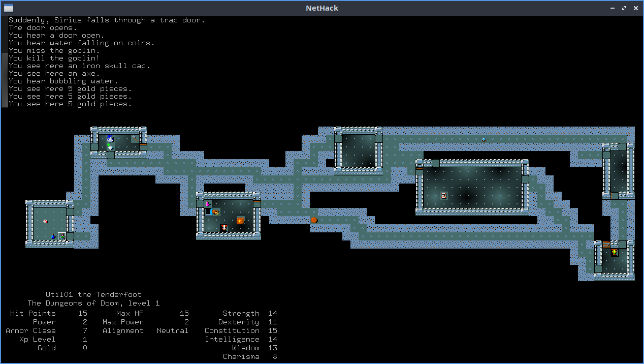Click the Xp Level label

38,340
